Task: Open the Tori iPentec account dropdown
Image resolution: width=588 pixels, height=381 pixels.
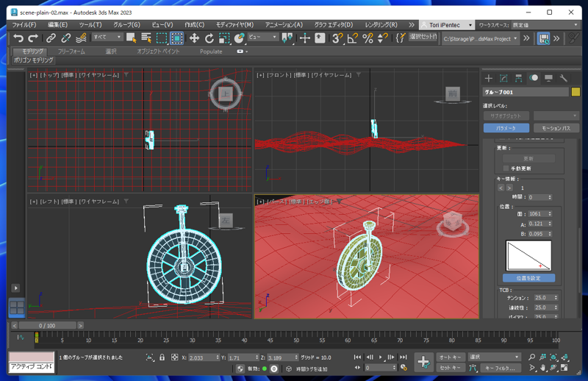Action: 447,25
